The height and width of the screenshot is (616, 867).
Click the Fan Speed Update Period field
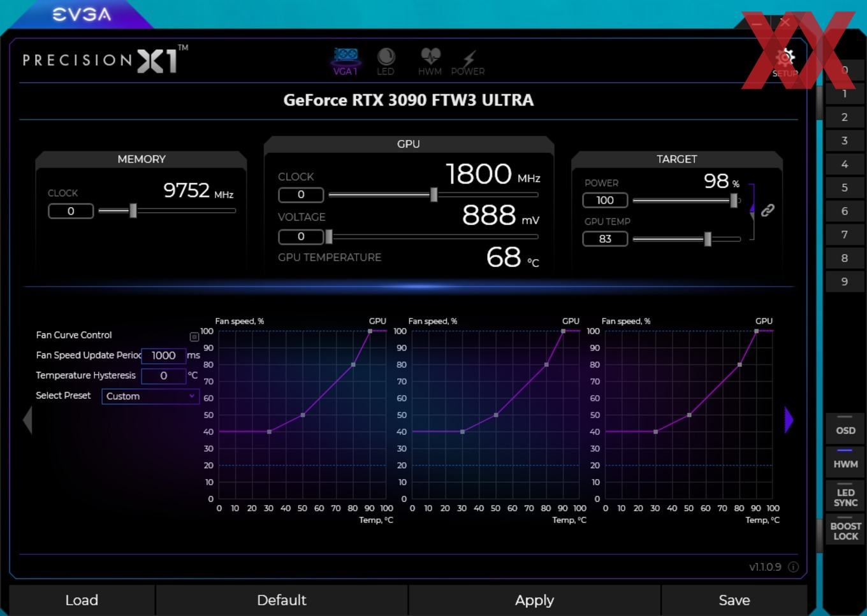pyautogui.click(x=163, y=355)
